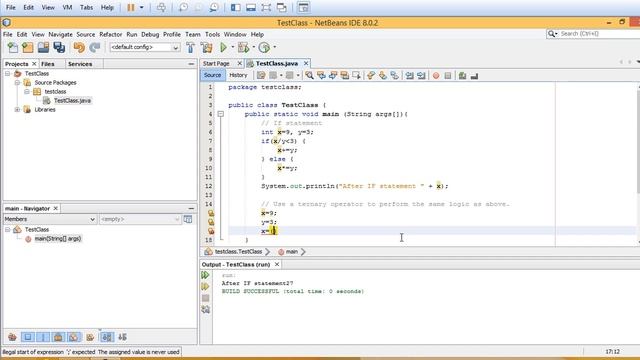Click the Profile Project icon
This screenshot has width=640, height=360.
(264, 47)
